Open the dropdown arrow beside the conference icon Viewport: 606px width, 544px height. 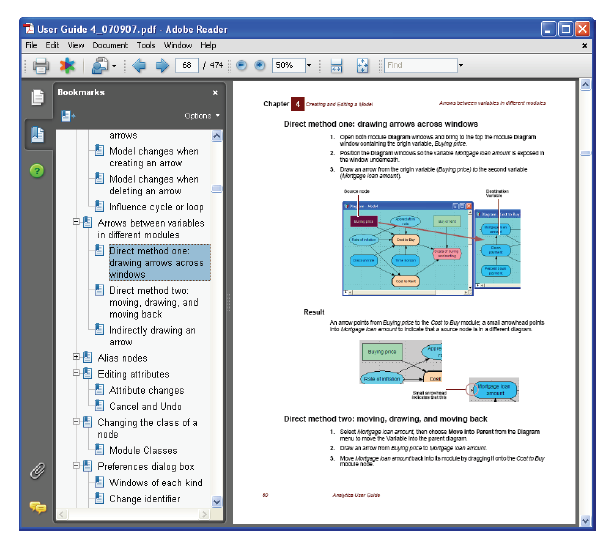coord(114,66)
